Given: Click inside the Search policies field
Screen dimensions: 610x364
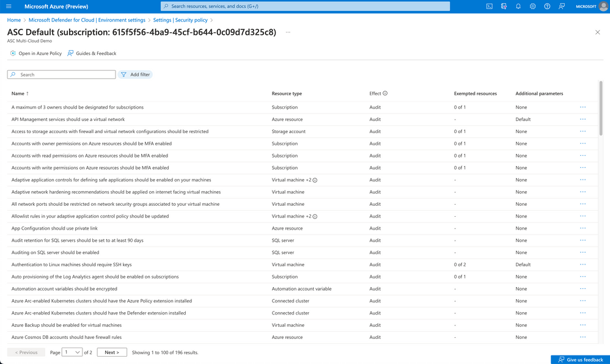Looking at the screenshot, I should pos(61,74).
